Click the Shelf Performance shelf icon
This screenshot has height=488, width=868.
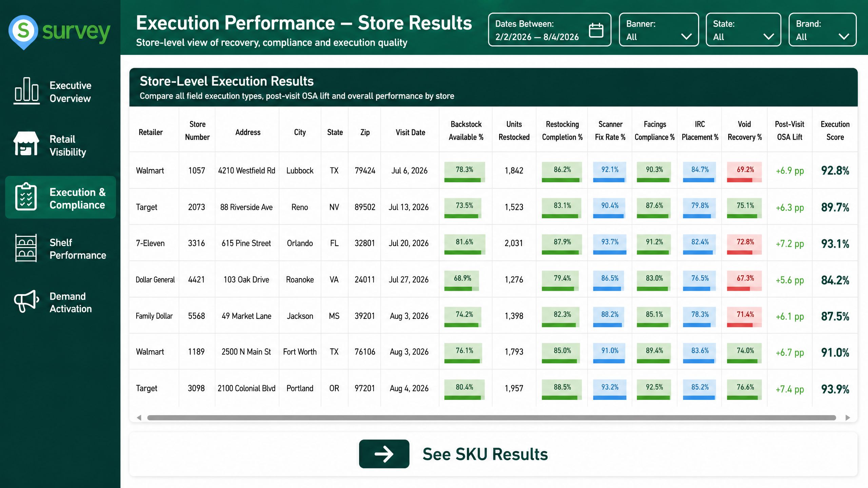pos(26,248)
